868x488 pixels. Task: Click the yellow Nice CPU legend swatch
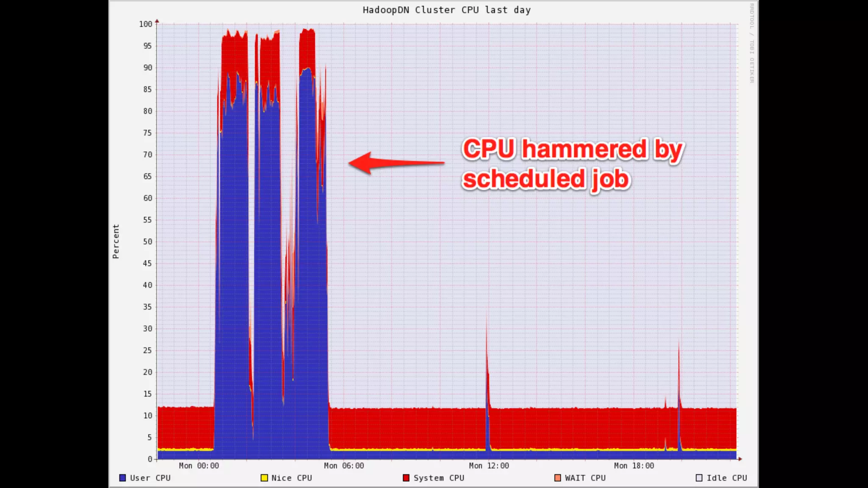(264, 478)
